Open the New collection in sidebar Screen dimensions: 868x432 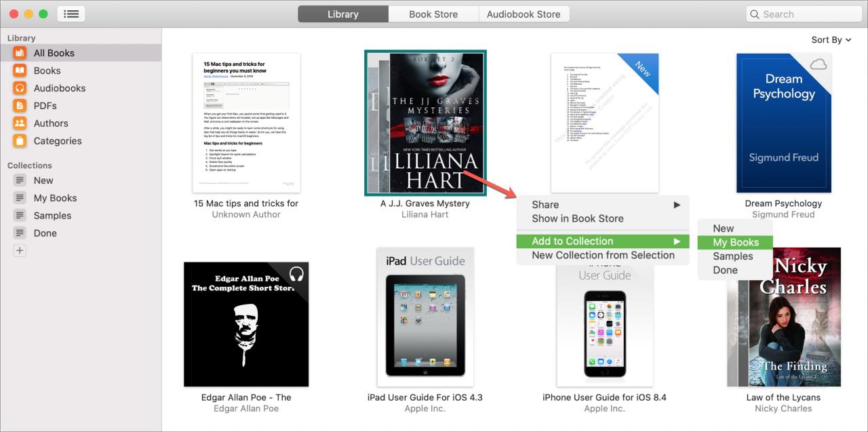(81, 180)
